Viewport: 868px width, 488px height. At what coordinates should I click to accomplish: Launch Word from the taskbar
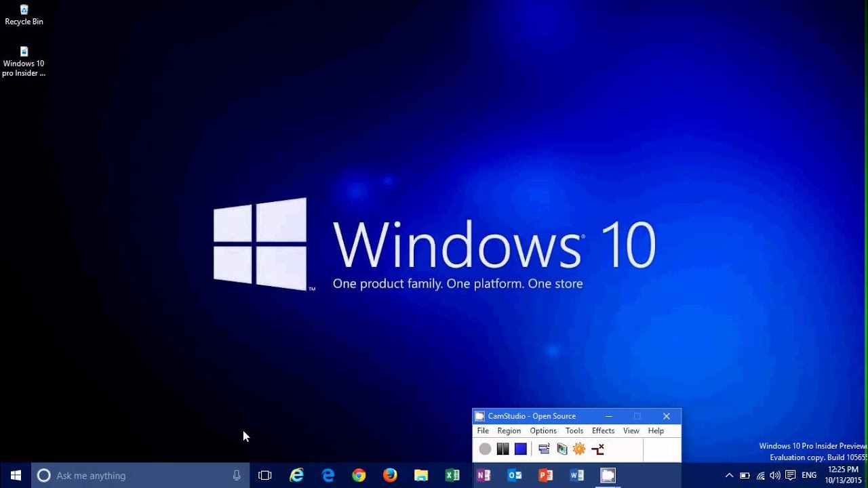577,475
